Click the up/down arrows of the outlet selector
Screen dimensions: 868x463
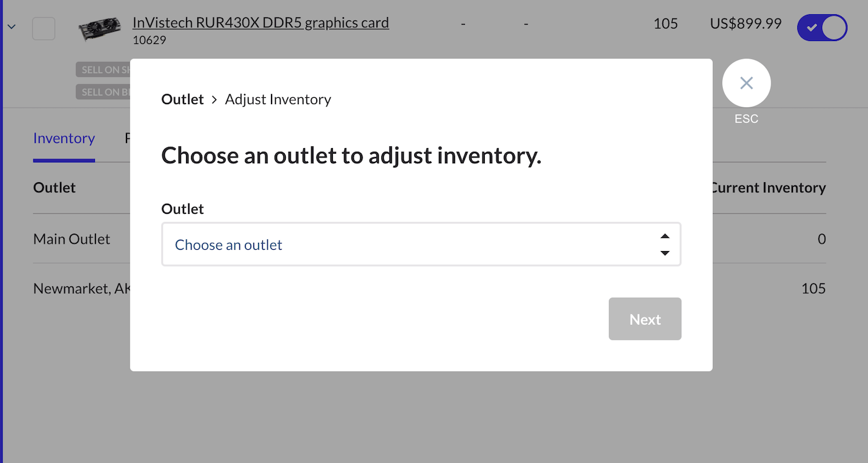(x=665, y=245)
